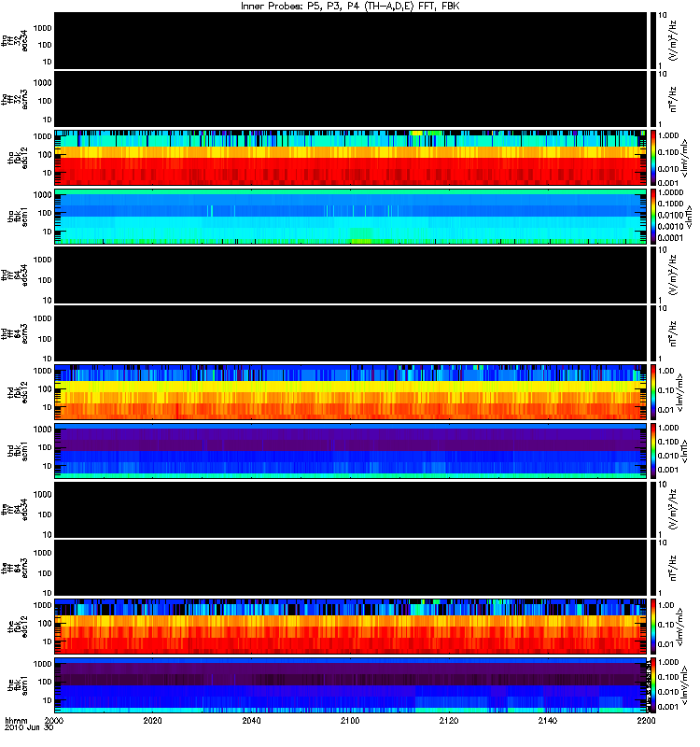
Task: Select the empty the fff 64 edc34 panel
Action: pyautogui.click(x=351, y=509)
